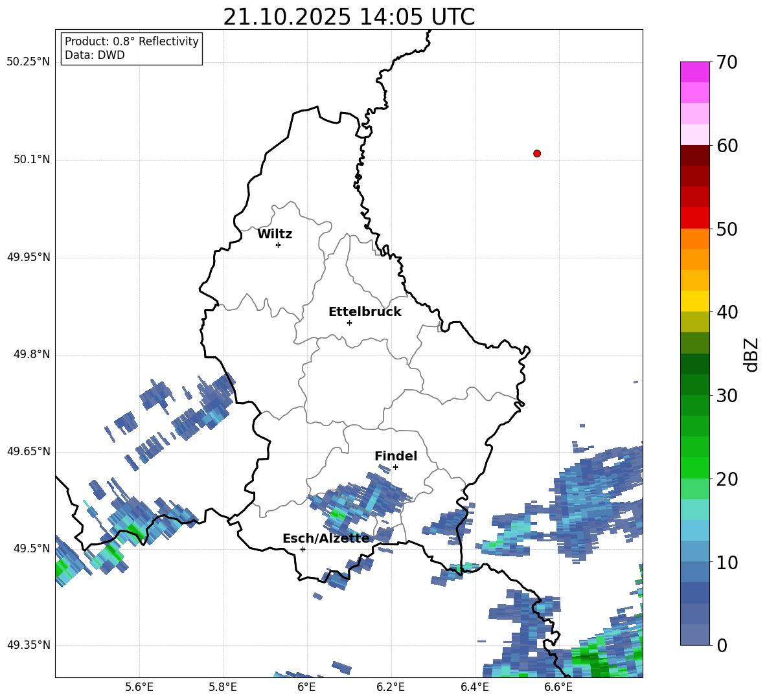Click the 5.6°E longitude label

(x=139, y=687)
